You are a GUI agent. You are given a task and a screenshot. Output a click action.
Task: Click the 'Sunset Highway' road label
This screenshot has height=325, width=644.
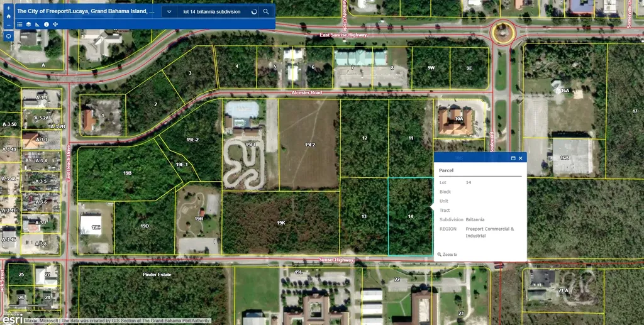(336, 260)
